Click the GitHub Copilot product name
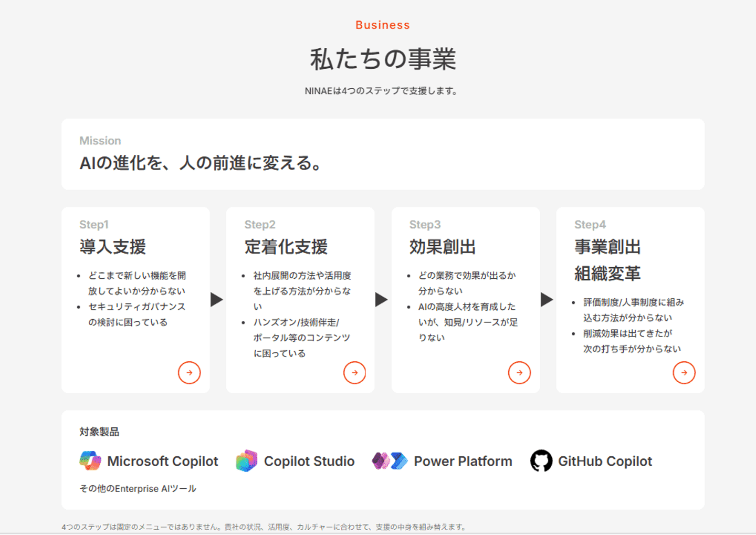Image resolution: width=756 pixels, height=535 pixels. tap(605, 461)
